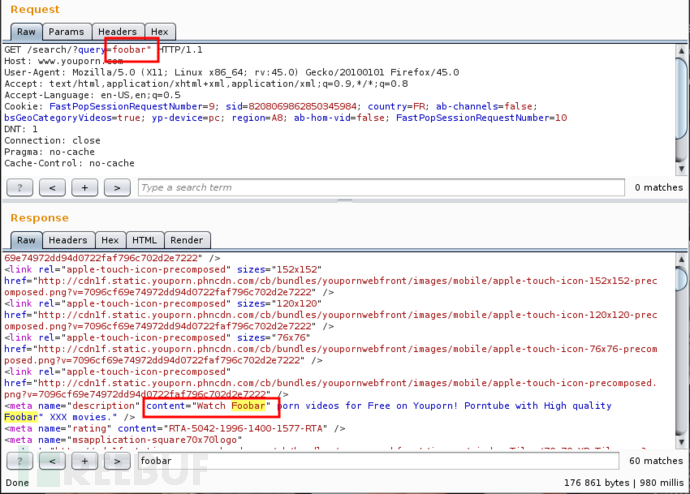
Task: Click the 'sid=8208069862850345984' cookie value
Action: [x=291, y=106]
